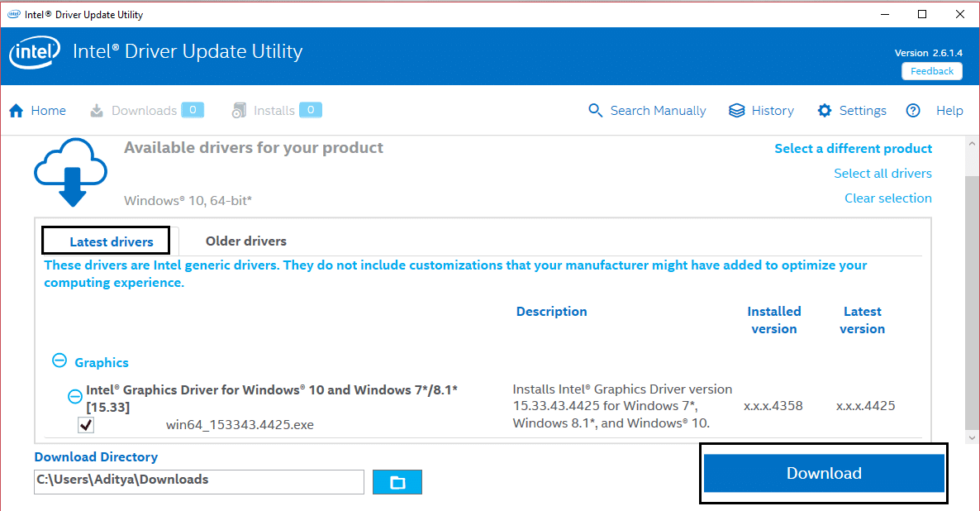Select the Latest drivers tab
Viewport: 980px width, 511px height.
[x=105, y=241]
